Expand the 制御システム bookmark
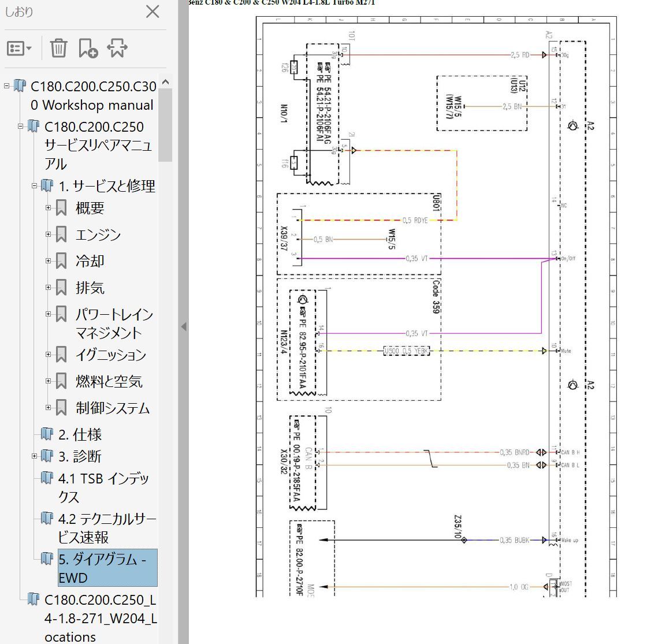The height and width of the screenshot is (644, 647). tap(49, 408)
